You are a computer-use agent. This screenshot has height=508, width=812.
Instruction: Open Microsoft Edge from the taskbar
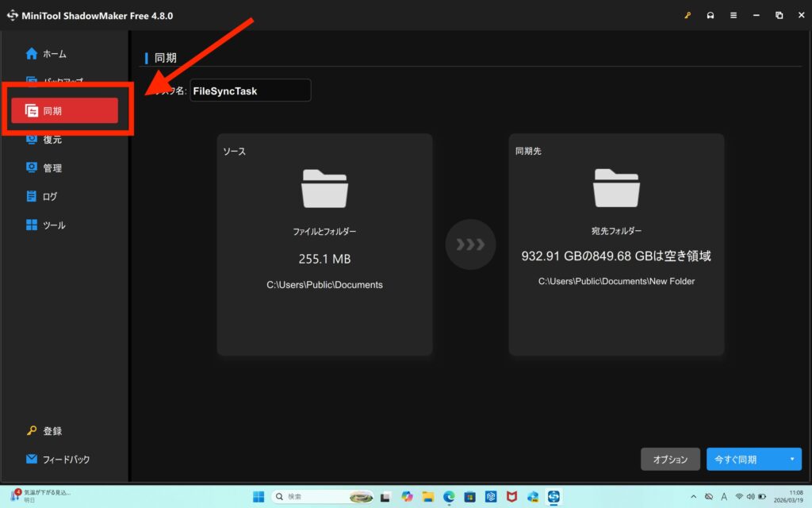coord(449,497)
